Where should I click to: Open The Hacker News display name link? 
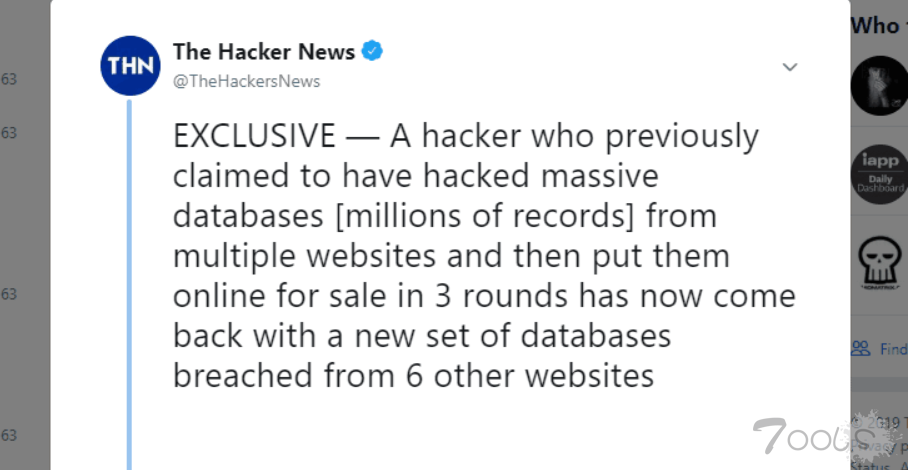(x=263, y=52)
